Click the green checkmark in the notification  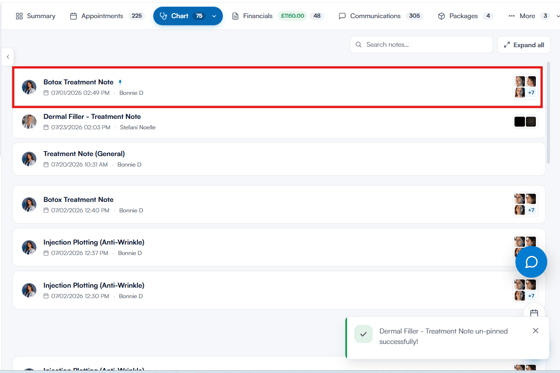[363, 334]
